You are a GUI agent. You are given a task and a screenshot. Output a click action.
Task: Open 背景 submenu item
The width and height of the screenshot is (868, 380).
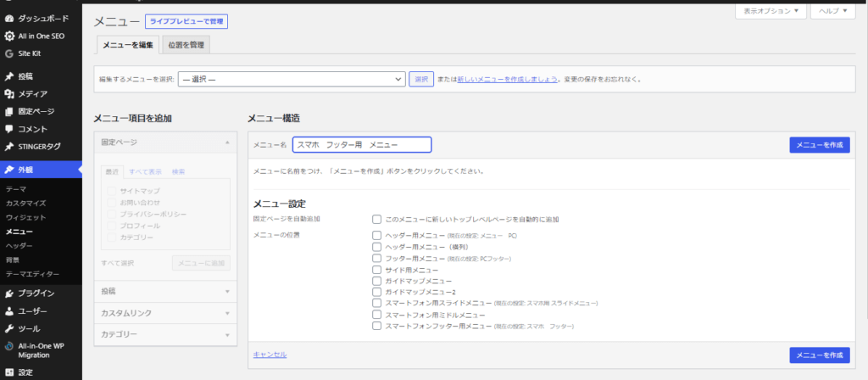click(x=12, y=260)
